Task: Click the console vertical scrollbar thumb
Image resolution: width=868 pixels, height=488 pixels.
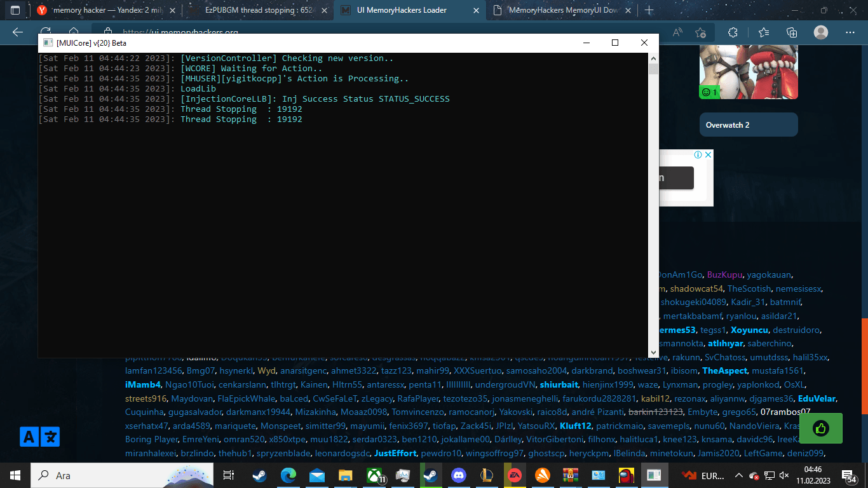Action: point(653,69)
